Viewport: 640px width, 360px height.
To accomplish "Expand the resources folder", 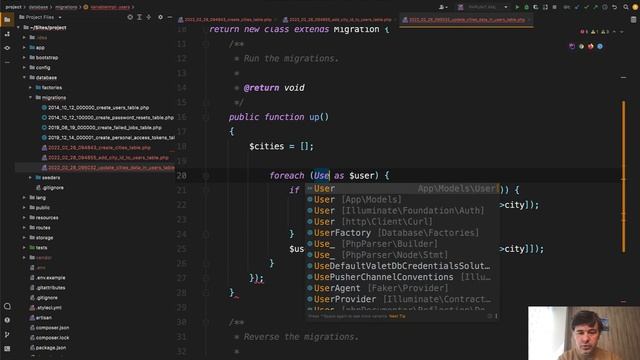I will click(x=24, y=218).
